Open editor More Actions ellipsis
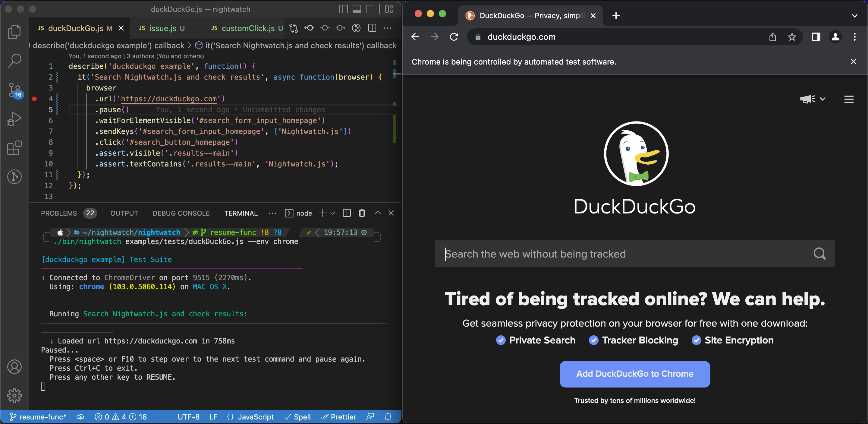Image resolution: width=868 pixels, height=424 pixels. coord(388,28)
